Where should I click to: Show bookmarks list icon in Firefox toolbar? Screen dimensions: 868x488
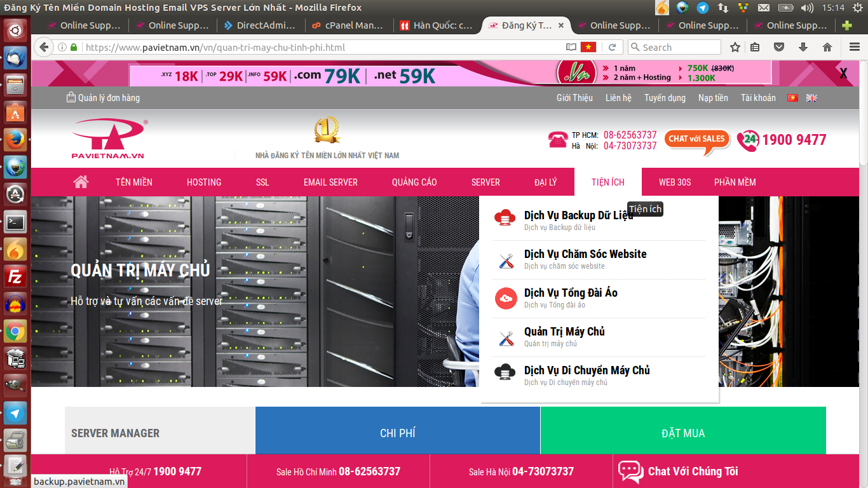755,47
